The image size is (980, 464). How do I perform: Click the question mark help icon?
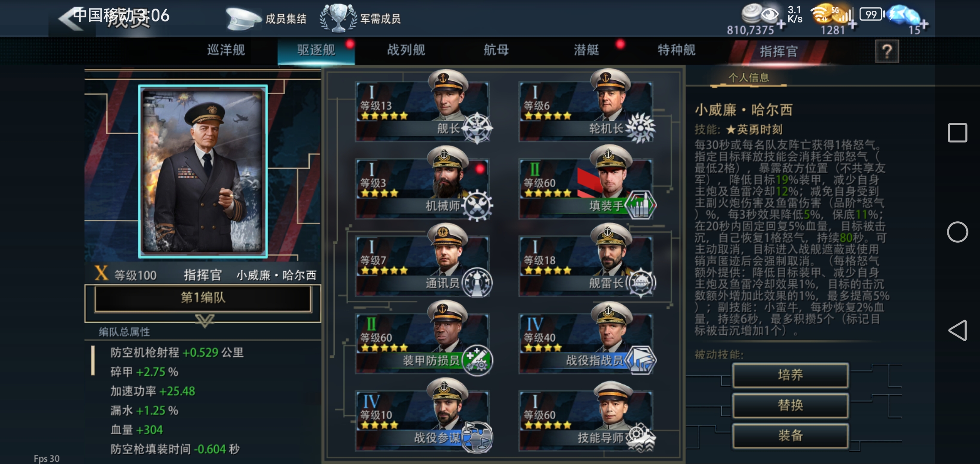887,52
